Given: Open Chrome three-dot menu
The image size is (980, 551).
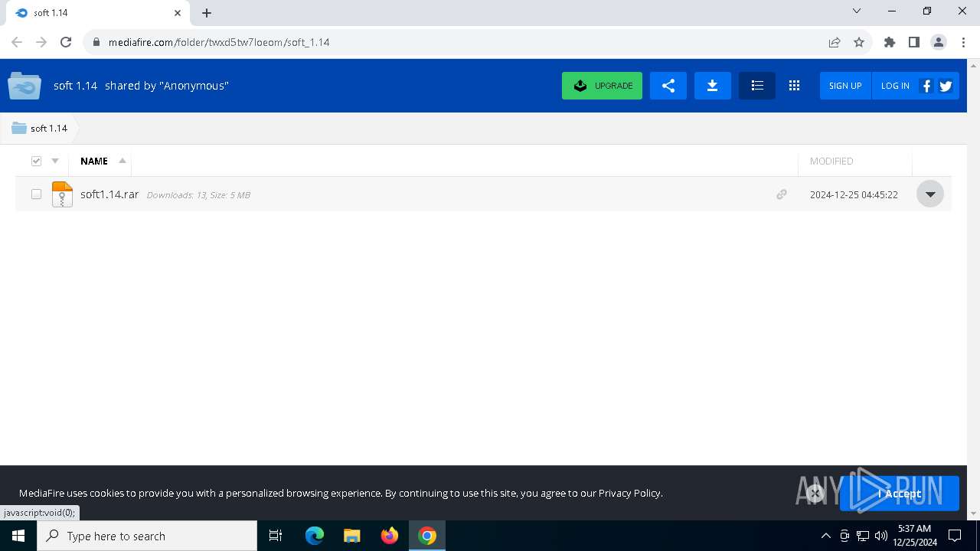Looking at the screenshot, I should tap(963, 42).
